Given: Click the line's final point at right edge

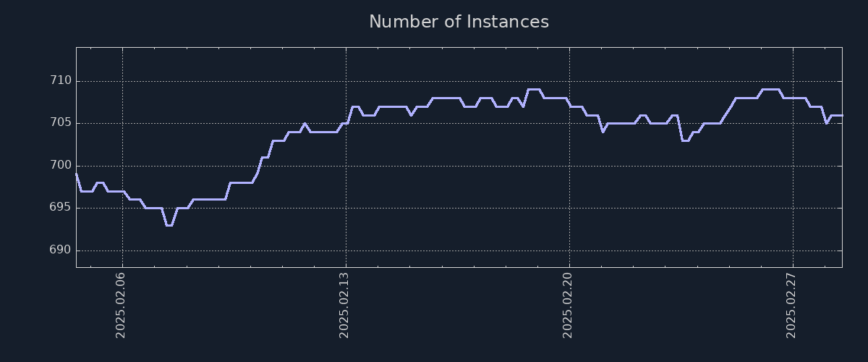Looking at the screenshot, I should tap(841, 115).
